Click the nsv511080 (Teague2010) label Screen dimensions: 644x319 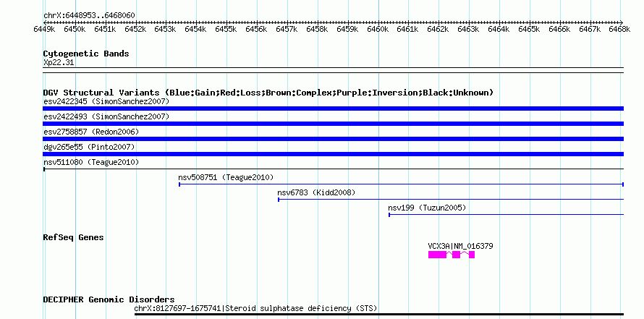91,162
